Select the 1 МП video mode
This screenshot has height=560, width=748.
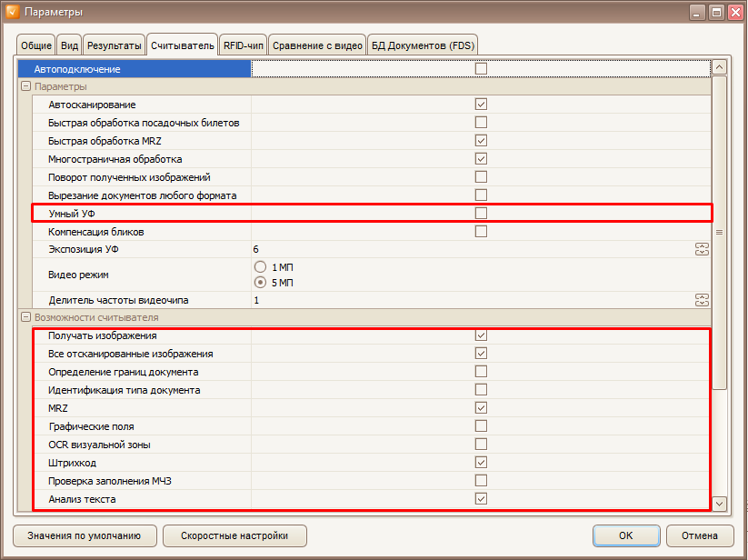[x=260, y=266]
